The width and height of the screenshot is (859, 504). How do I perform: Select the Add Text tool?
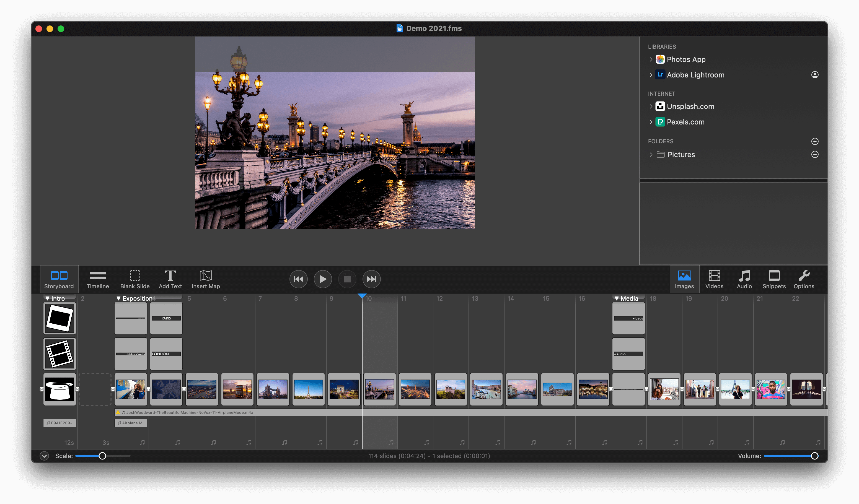pyautogui.click(x=170, y=278)
